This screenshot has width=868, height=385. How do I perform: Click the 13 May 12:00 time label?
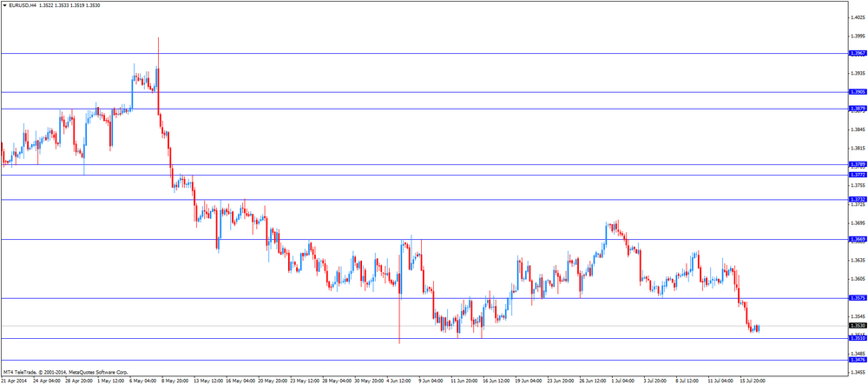[208, 382]
